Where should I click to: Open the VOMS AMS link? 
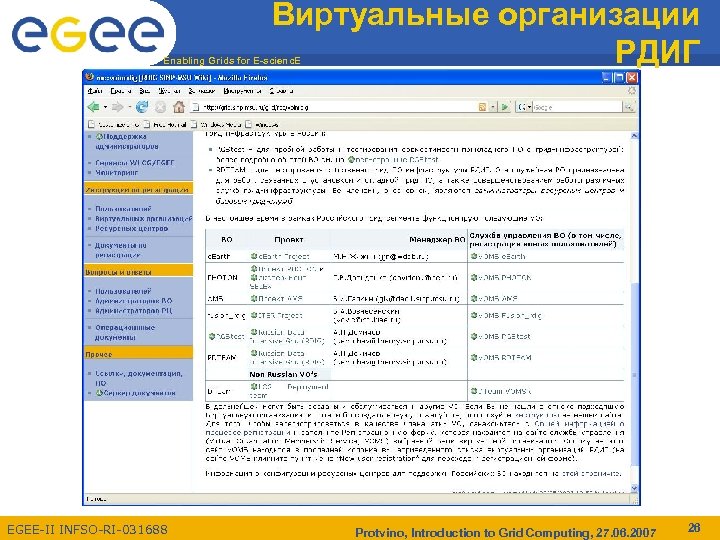click(494, 298)
